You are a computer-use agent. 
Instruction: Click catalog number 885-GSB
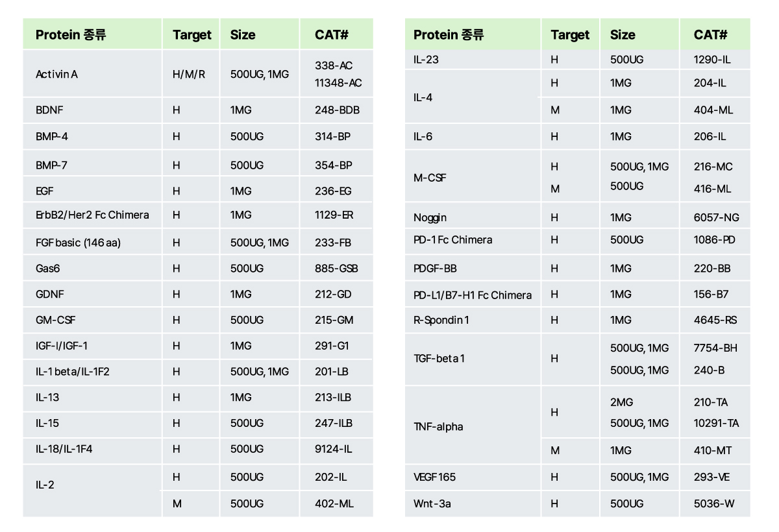[x=336, y=269]
